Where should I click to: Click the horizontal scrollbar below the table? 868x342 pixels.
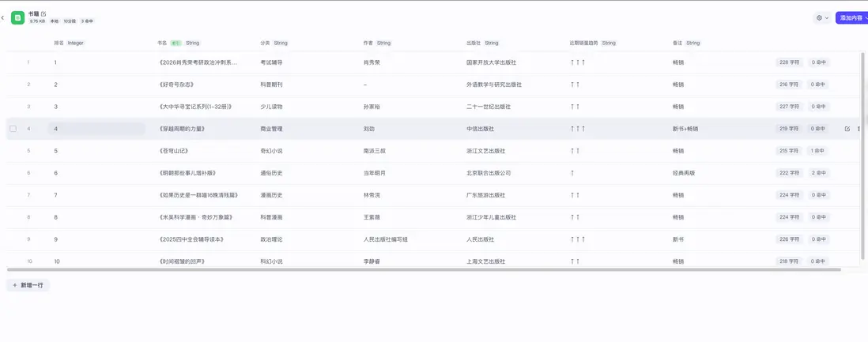tap(424, 269)
